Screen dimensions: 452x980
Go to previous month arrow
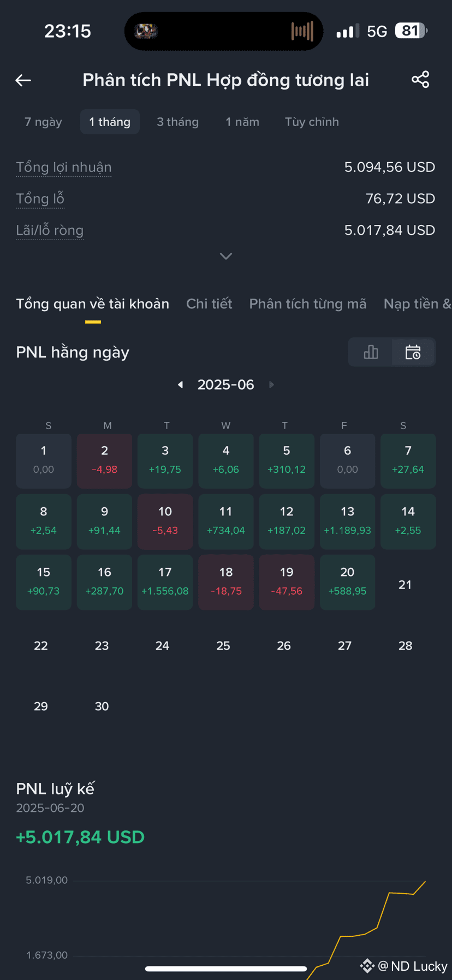(180, 385)
